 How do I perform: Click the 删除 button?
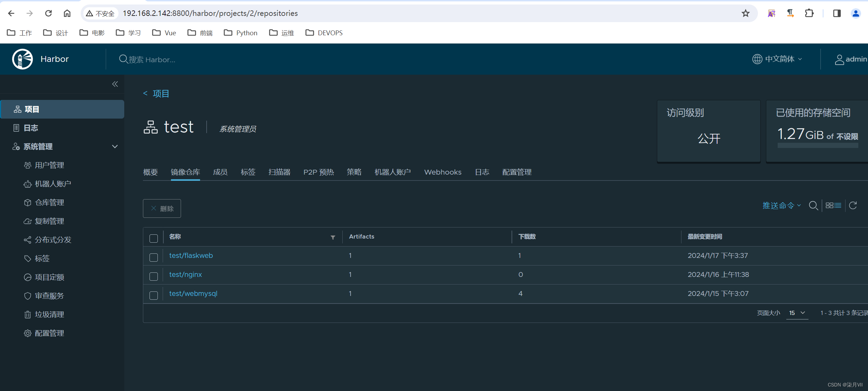coord(162,208)
